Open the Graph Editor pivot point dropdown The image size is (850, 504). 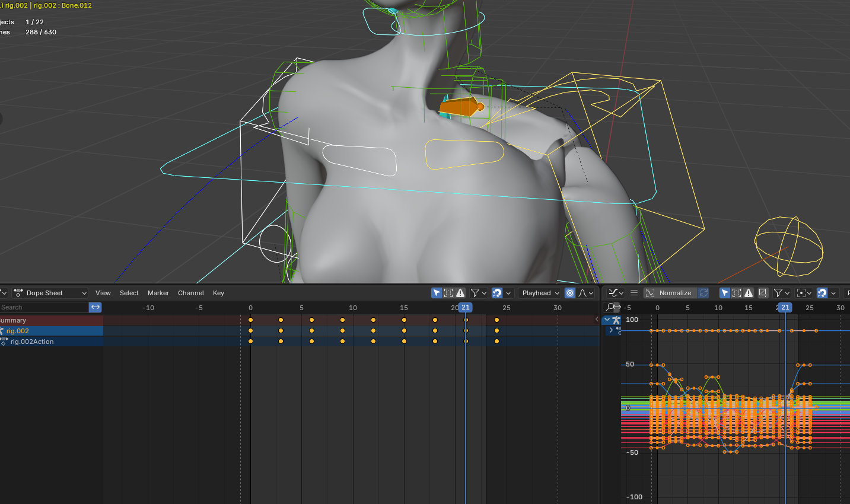[x=804, y=293]
